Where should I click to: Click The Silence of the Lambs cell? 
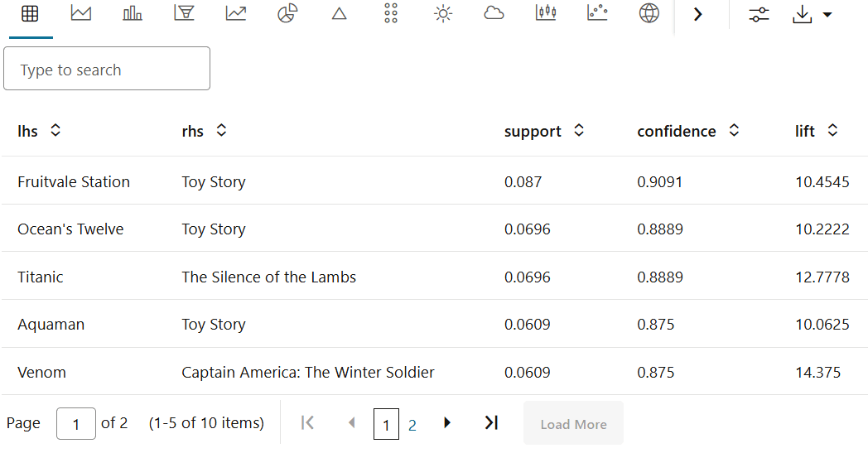point(269,277)
